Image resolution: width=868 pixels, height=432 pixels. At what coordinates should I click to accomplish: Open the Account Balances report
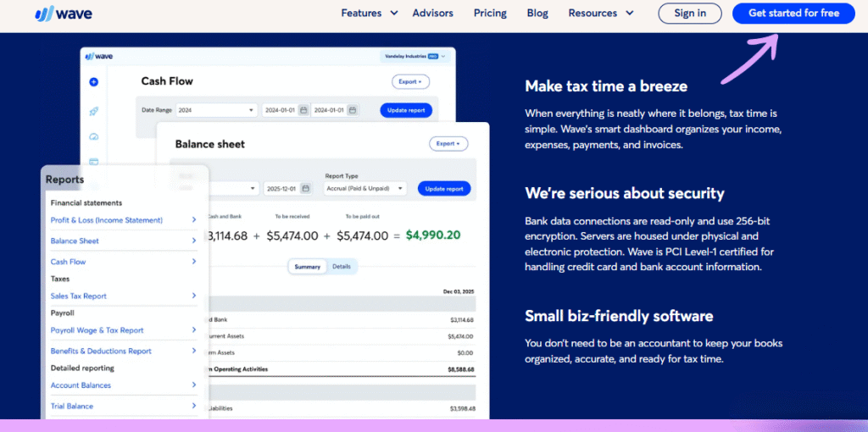click(x=81, y=385)
